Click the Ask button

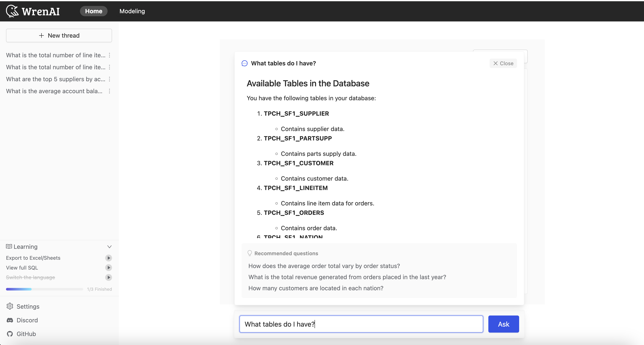504,324
